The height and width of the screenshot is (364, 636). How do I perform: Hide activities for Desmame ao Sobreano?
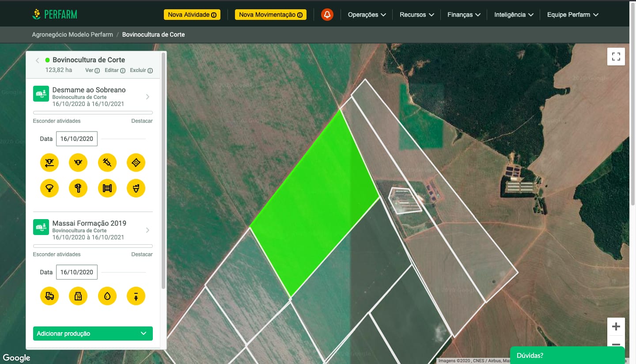57,121
